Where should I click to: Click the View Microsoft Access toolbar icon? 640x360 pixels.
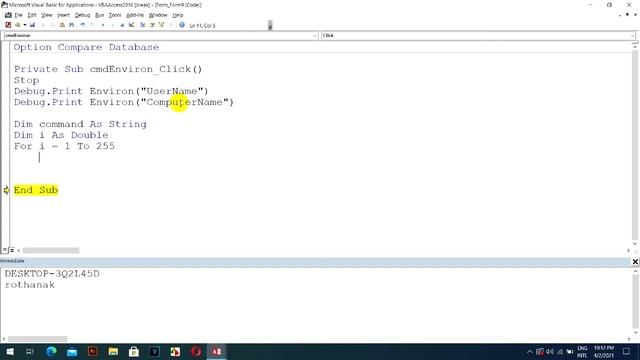coord(8,25)
